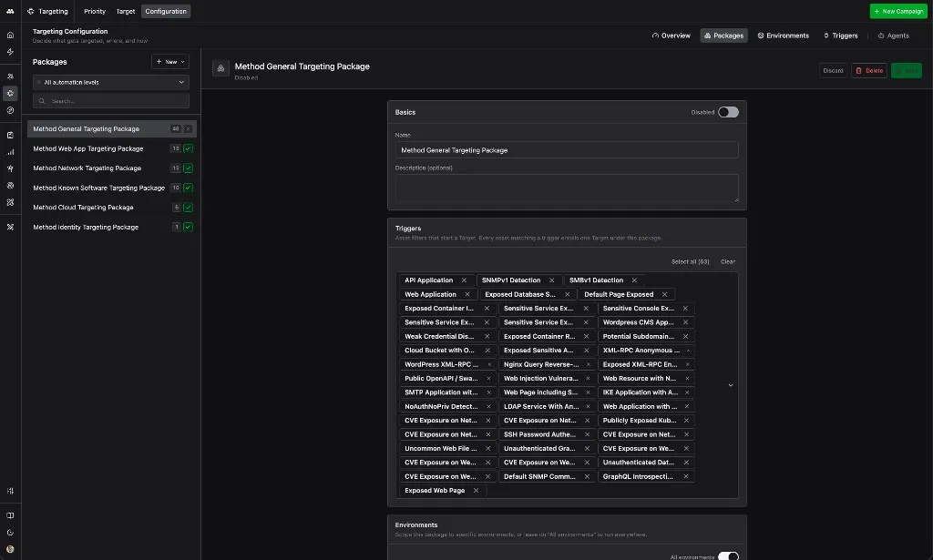Viewport: 933px width, 560px height.
Task: Open the Overview tab
Action: (x=672, y=36)
